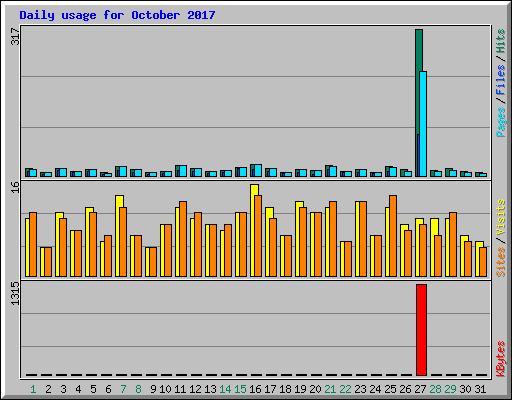Click the day label 3 on x-axis
Viewport: 512px width, 400px height.
click(x=63, y=389)
